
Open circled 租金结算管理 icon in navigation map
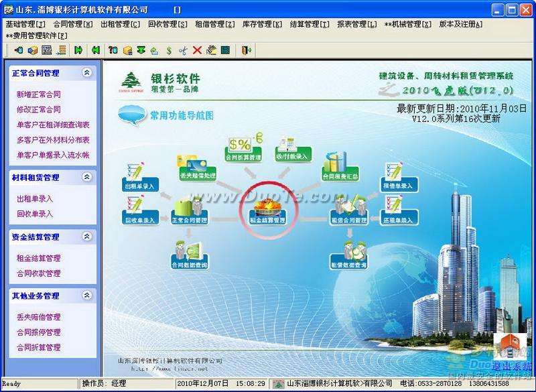pyautogui.click(x=267, y=212)
